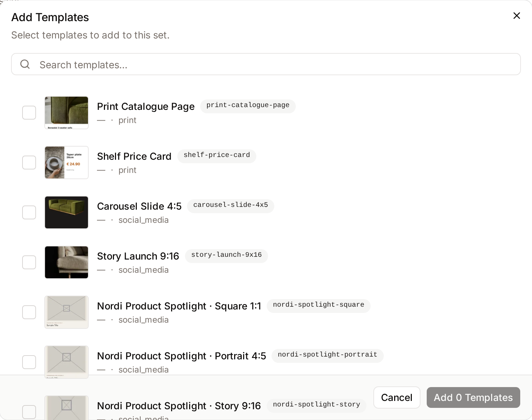Click the print-catalogue-page slug tag
Image resolution: width=532 pixels, height=420 pixels.
(x=248, y=106)
